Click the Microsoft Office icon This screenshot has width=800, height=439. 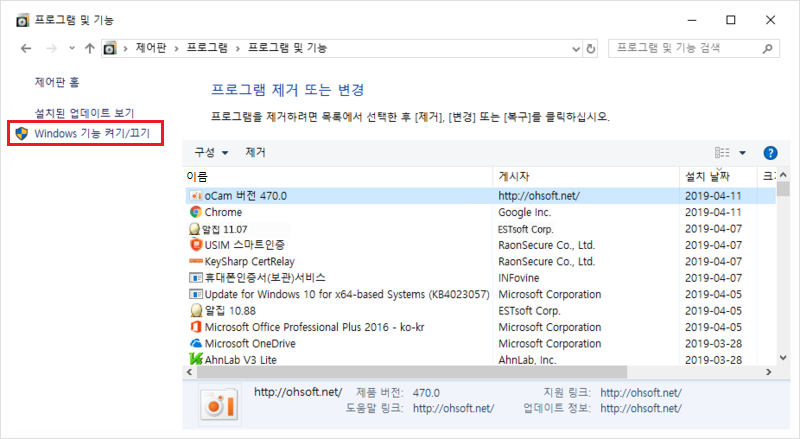(195, 327)
